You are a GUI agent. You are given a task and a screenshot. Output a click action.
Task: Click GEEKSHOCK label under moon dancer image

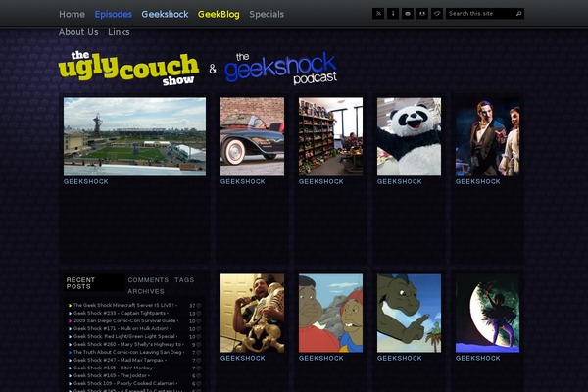click(x=478, y=359)
